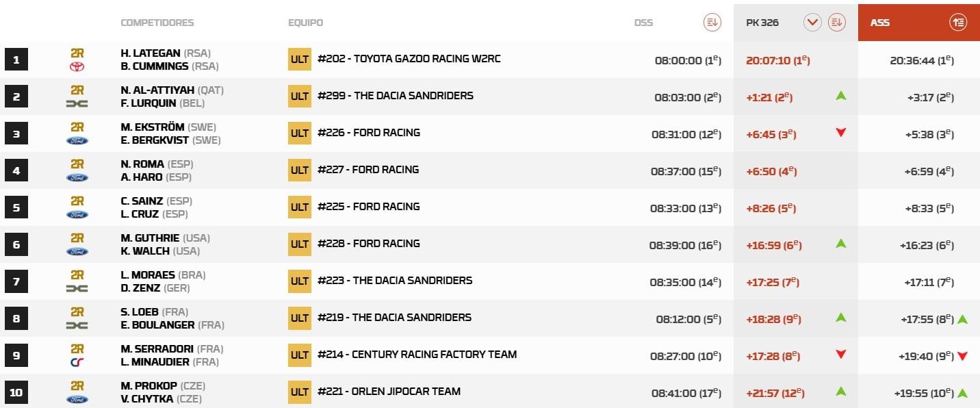Click the red down arrow for M. Ekström

click(841, 133)
